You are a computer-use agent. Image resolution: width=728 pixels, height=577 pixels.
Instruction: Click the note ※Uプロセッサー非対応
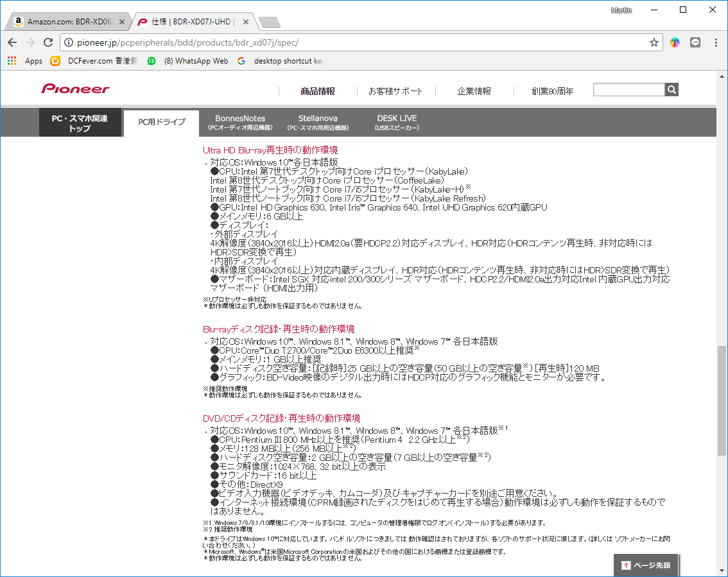click(x=235, y=299)
